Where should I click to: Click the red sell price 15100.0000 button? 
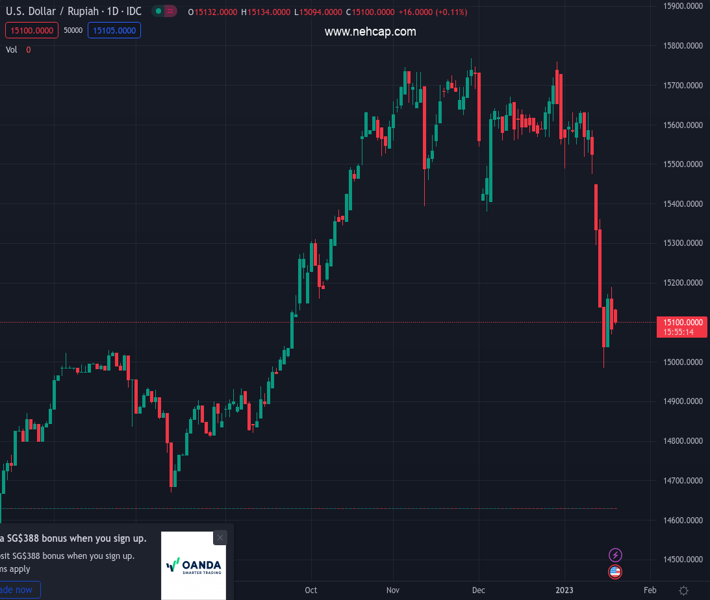click(30, 31)
